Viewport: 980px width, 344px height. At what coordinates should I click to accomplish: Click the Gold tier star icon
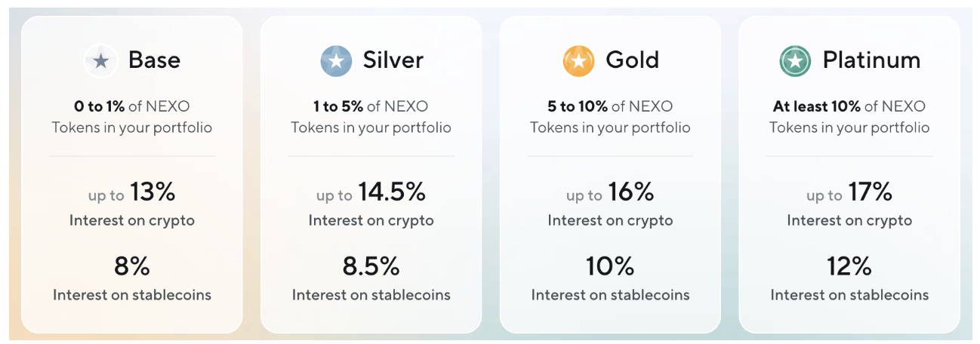(x=578, y=61)
